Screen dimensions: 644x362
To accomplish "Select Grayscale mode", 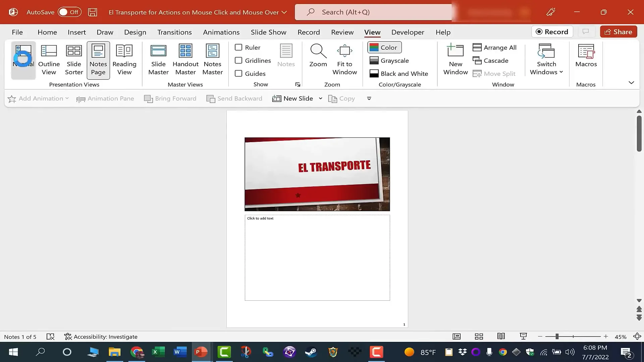I will click(389, 60).
